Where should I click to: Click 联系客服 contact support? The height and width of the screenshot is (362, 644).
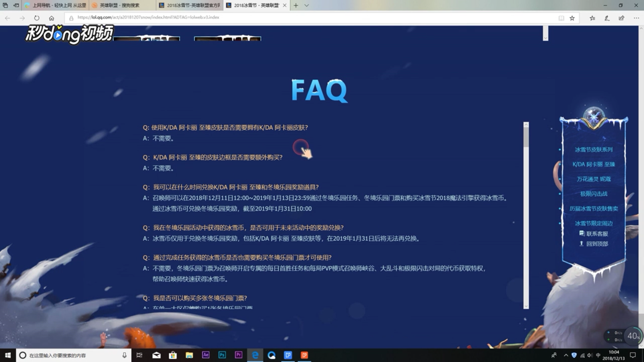(x=594, y=233)
